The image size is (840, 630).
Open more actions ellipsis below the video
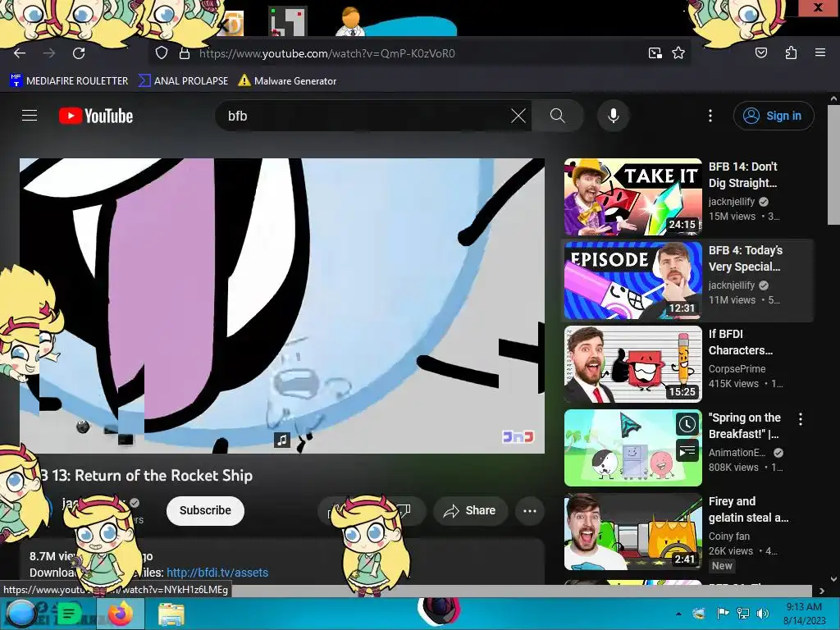pos(530,510)
